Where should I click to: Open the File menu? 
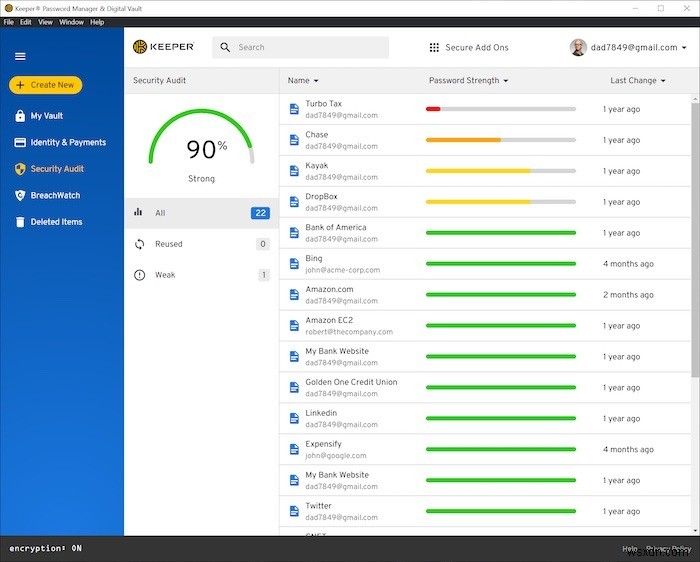[x=8, y=22]
